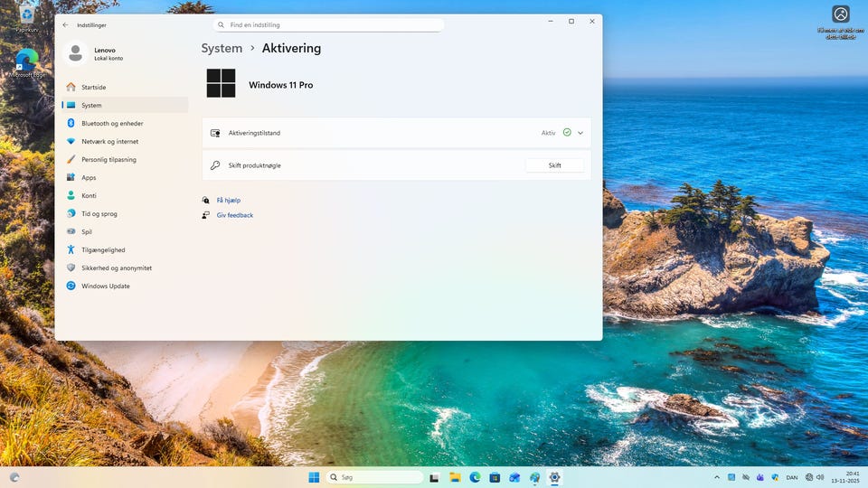Open Microsoft Store from the taskbar
Viewport: 868px width, 488px height.
[x=495, y=477]
